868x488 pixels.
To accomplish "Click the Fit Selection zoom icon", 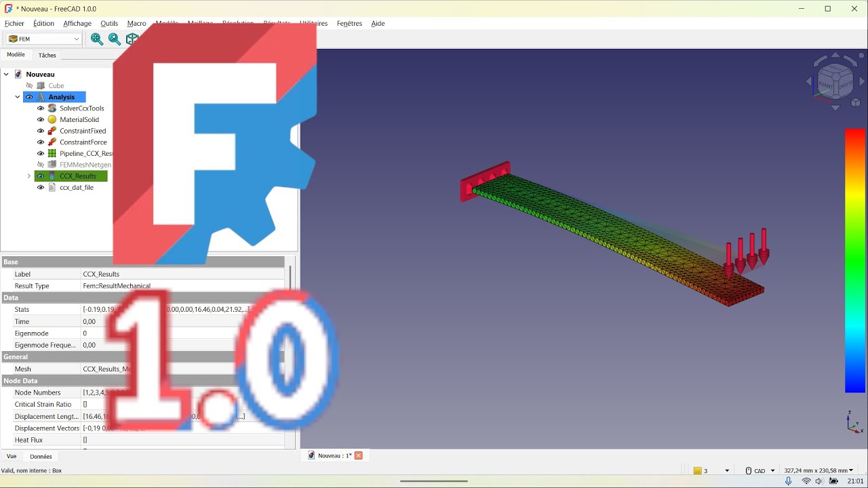I will click(115, 39).
